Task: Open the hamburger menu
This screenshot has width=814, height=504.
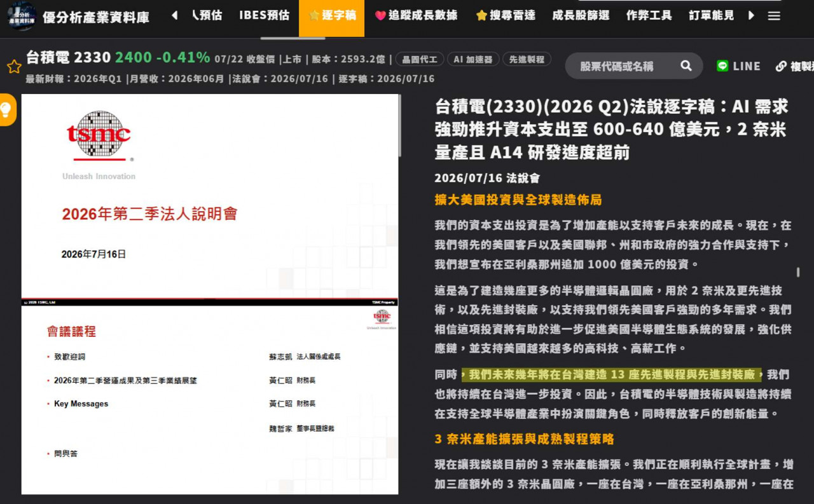Action: coord(774,16)
